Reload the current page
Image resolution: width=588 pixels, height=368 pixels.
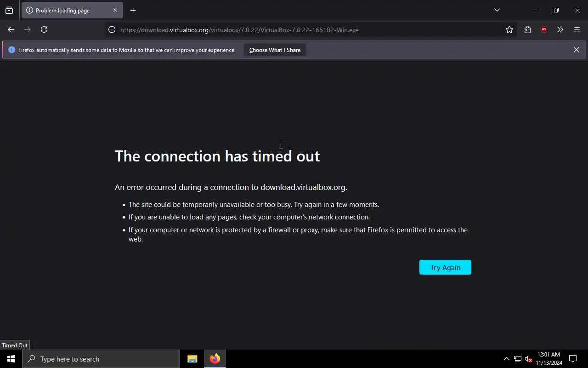pyautogui.click(x=44, y=29)
